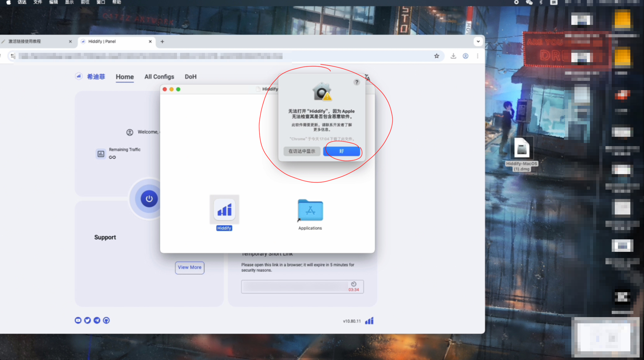Screen dimensions: 644x360
Task: Click the v10.80.11 version text
Action: click(x=352, y=321)
